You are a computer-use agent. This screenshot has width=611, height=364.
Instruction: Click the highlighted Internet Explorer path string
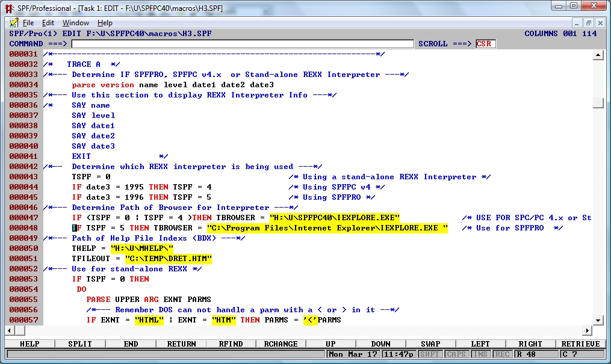click(327, 228)
